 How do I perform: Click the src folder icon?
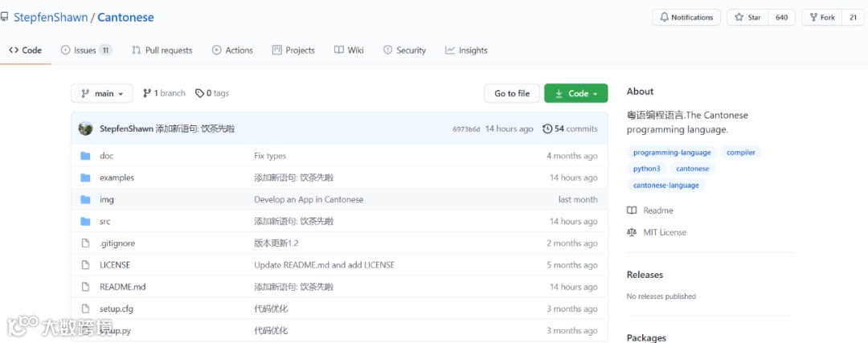(x=85, y=221)
